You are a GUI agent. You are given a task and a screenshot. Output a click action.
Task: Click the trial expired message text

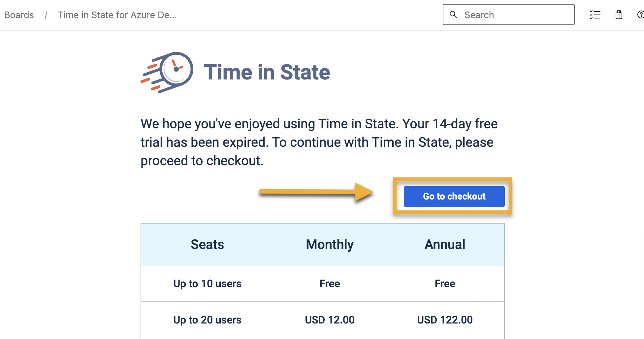pos(319,142)
